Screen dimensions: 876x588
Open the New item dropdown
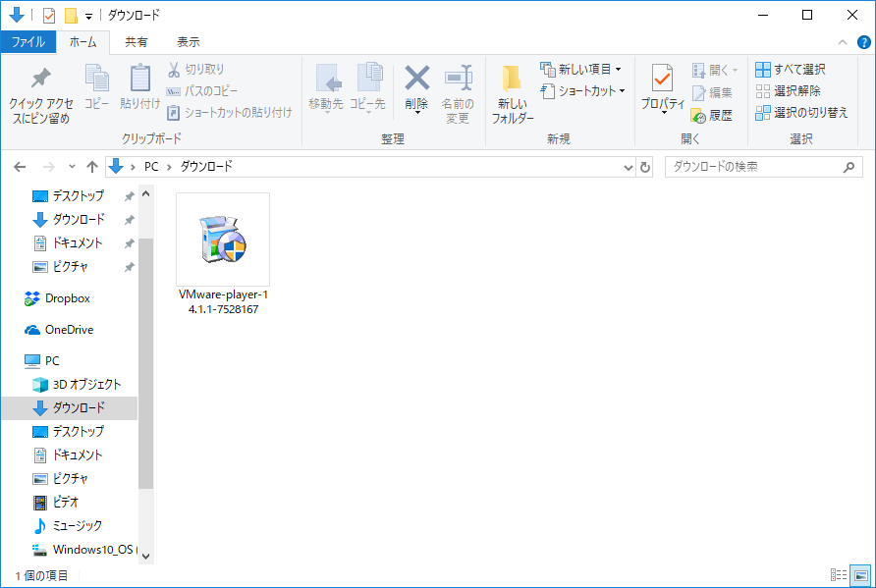581,70
